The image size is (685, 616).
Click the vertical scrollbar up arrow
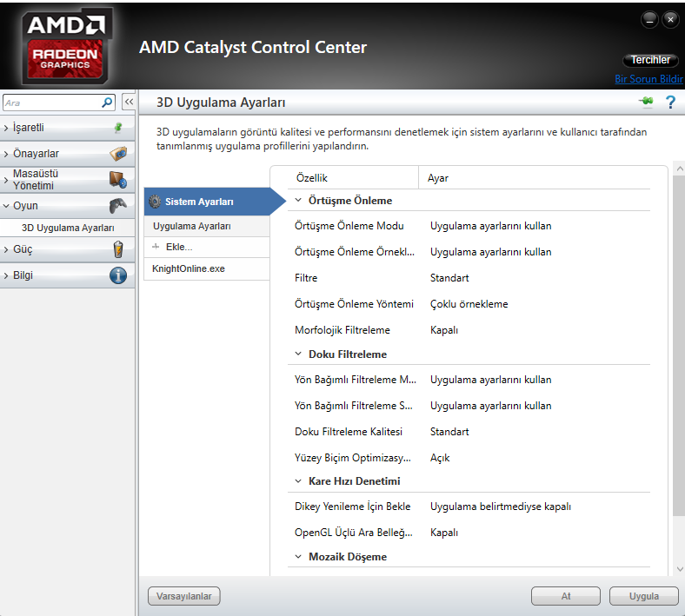(x=679, y=169)
